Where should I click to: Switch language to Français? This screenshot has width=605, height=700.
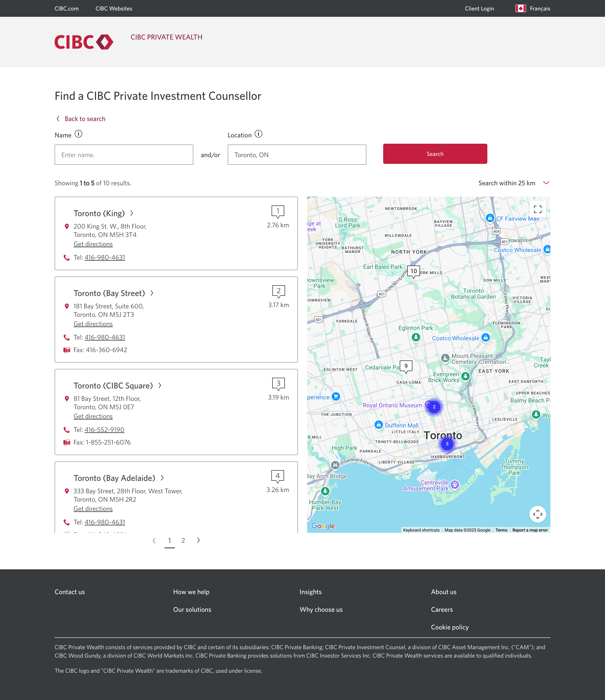click(x=540, y=8)
